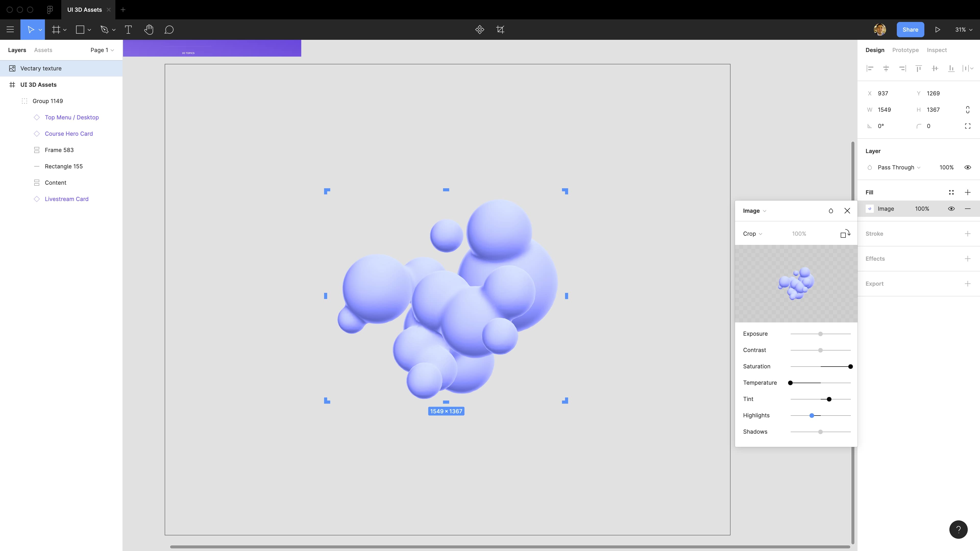Open the Crop options dropdown in Image panel
Screen dimensions: 980x551
(752, 233)
